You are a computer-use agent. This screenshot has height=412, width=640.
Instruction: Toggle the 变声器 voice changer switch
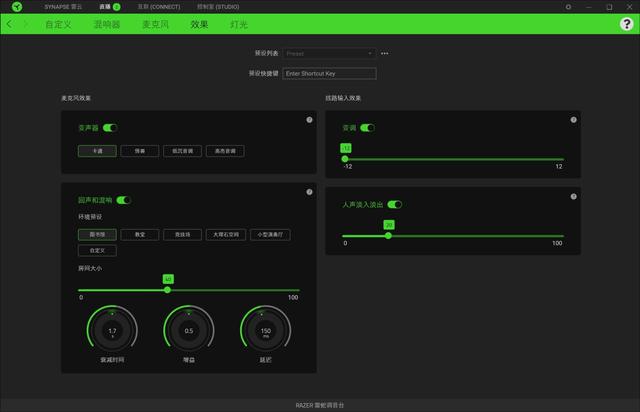click(x=110, y=128)
